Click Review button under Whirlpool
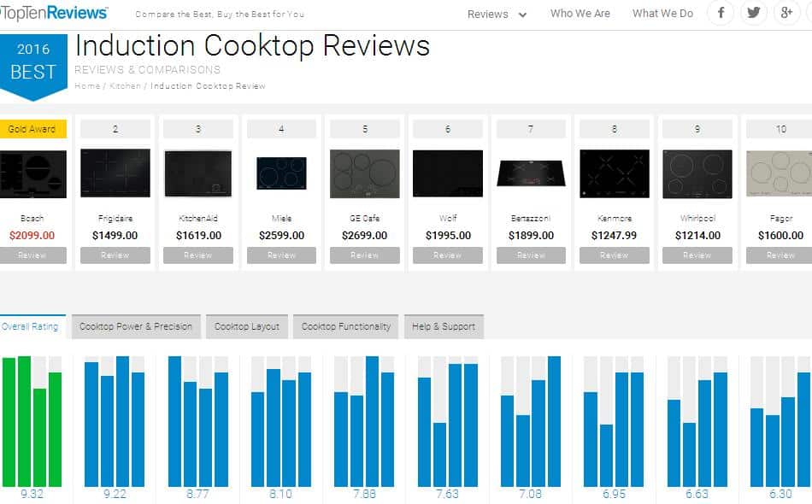Image resolution: width=812 pixels, height=504 pixels. tap(697, 255)
